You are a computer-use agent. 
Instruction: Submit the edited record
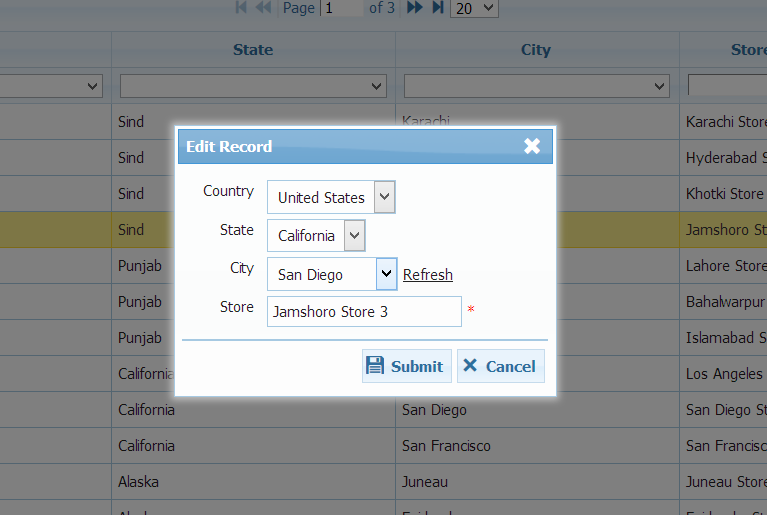406,366
